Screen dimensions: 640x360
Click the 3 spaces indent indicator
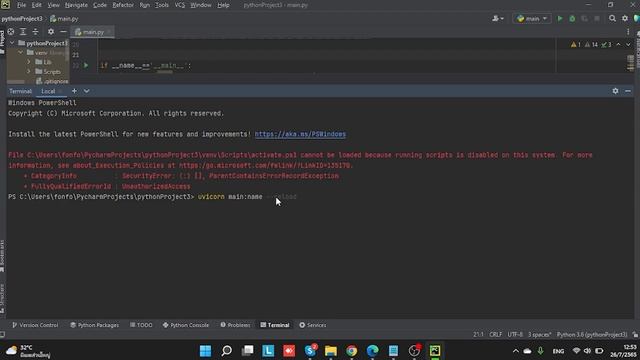[x=540, y=335]
